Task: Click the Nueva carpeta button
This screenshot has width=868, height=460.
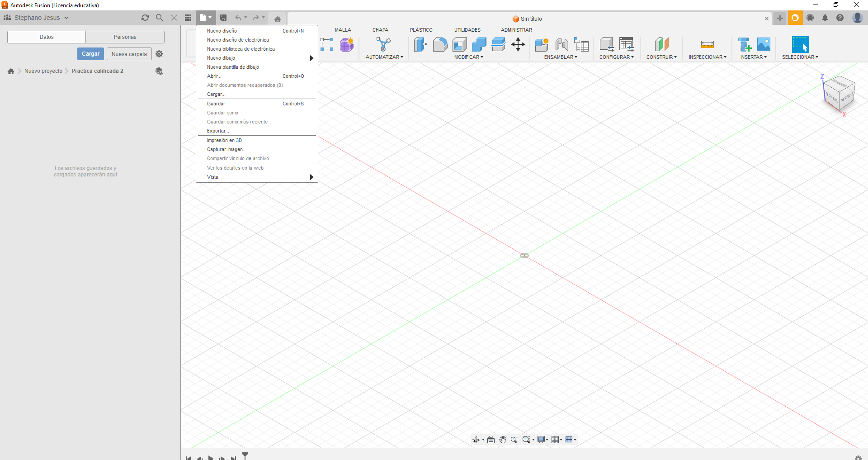Action: (x=129, y=54)
